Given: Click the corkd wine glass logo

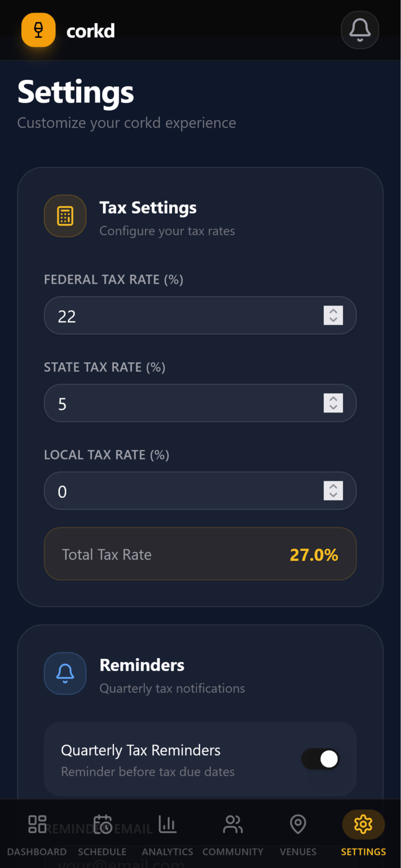Looking at the screenshot, I should pyautogui.click(x=38, y=30).
